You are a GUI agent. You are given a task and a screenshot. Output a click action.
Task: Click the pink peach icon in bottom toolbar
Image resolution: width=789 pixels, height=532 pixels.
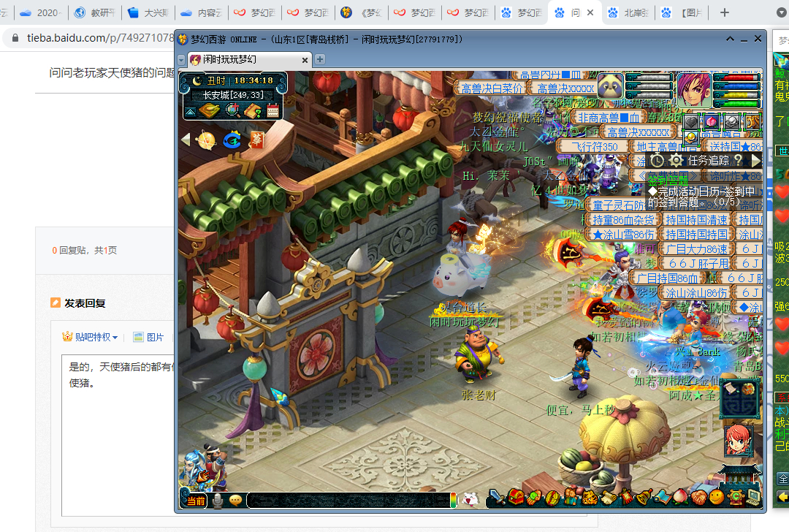tap(681, 497)
